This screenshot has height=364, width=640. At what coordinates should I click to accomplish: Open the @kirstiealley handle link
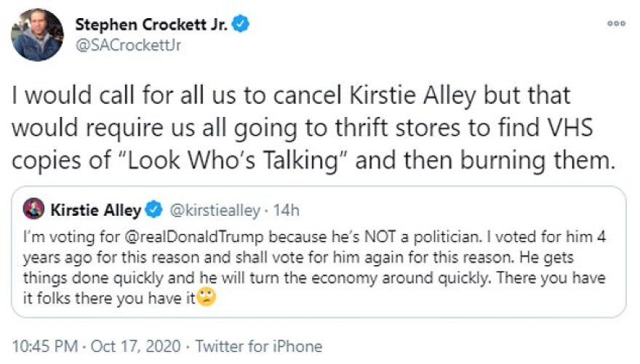click(212, 211)
